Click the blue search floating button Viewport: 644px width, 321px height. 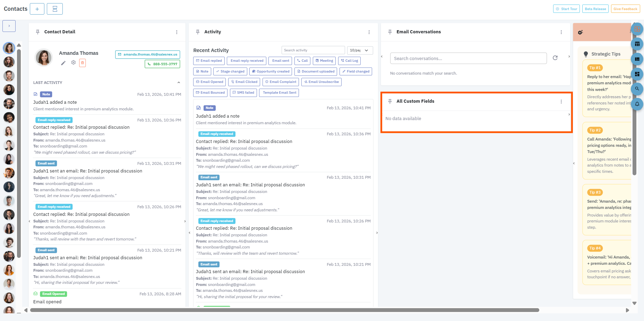637,89
